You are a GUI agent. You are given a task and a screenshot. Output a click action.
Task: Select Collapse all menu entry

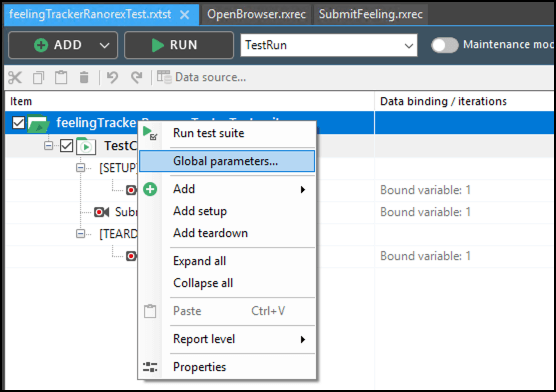(227, 283)
